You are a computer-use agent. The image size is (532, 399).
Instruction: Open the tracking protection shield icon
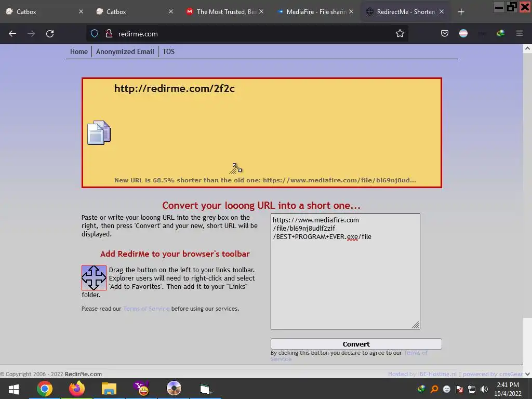(95, 34)
